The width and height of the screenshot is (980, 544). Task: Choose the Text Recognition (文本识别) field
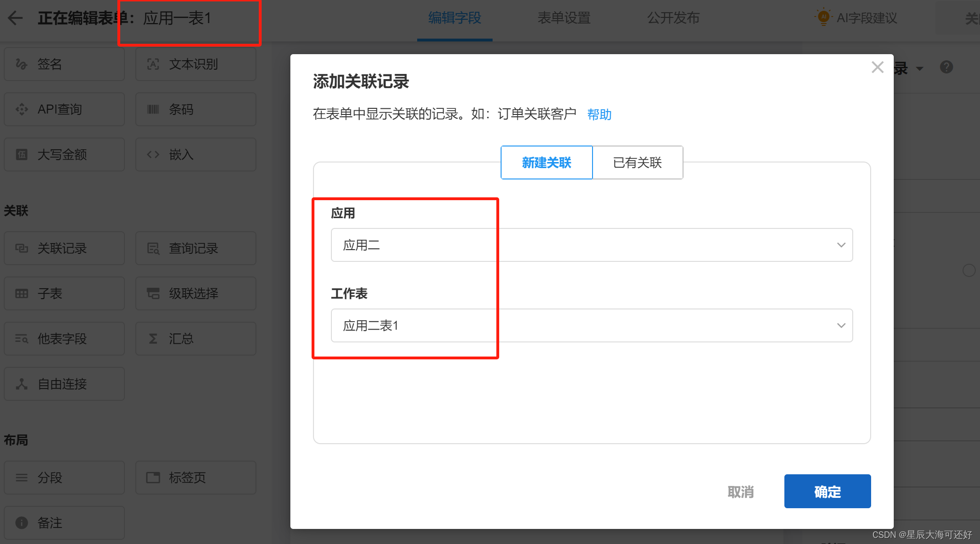[195, 64]
